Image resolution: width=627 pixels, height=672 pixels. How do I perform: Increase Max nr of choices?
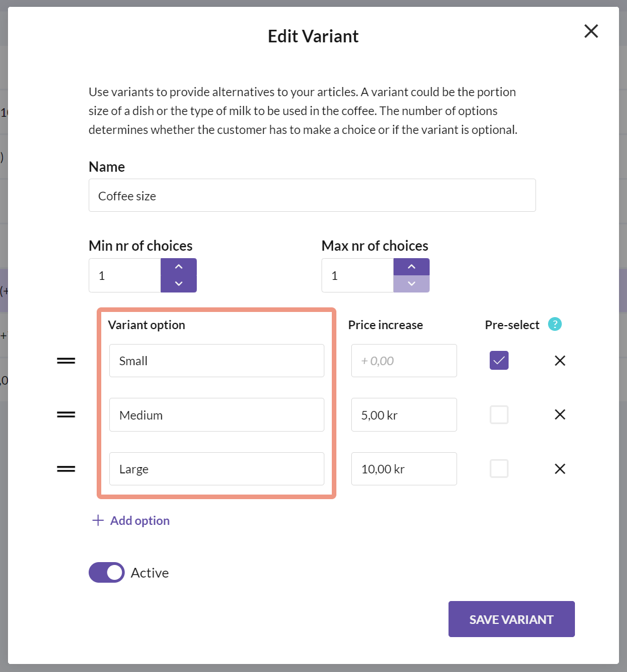point(411,267)
